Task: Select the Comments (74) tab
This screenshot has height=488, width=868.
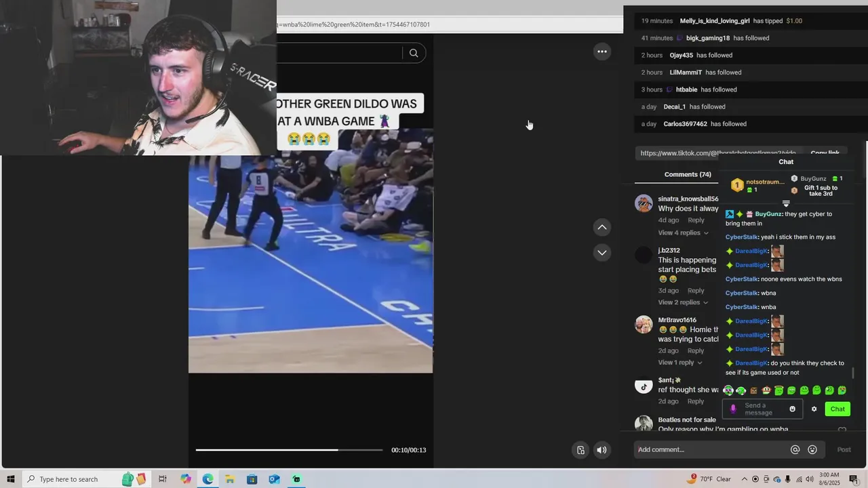Action: pos(688,174)
